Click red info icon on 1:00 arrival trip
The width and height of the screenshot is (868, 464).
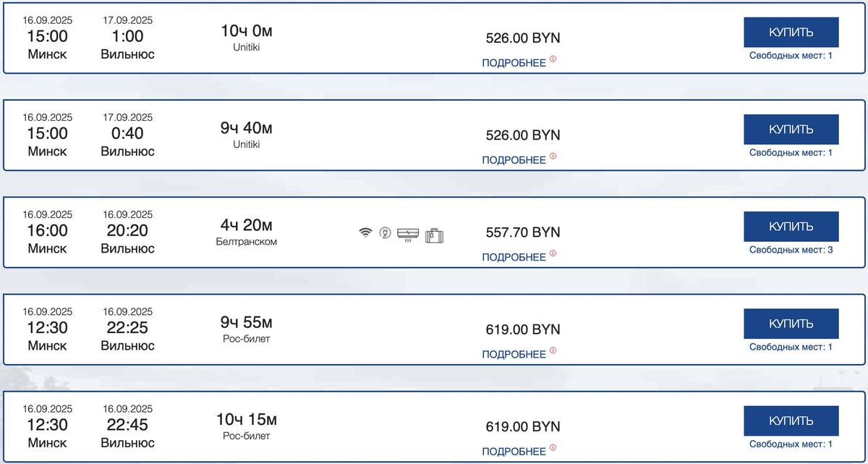(553, 59)
